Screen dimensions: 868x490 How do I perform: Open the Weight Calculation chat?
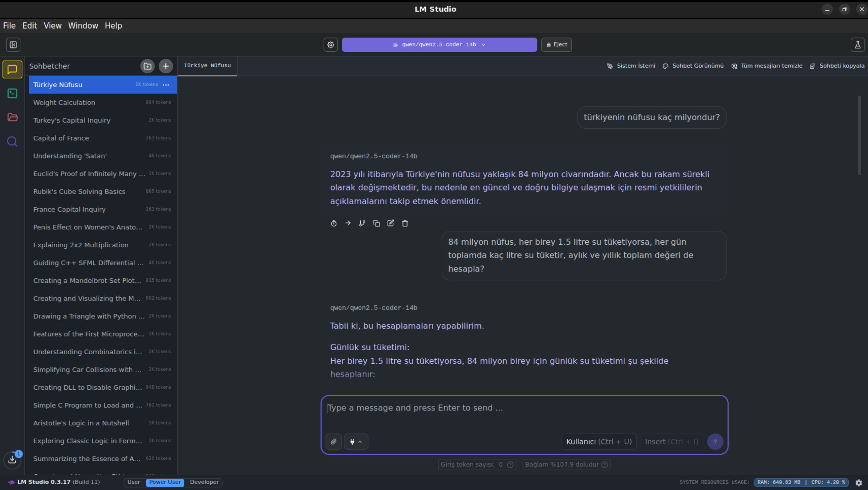point(102,102)
